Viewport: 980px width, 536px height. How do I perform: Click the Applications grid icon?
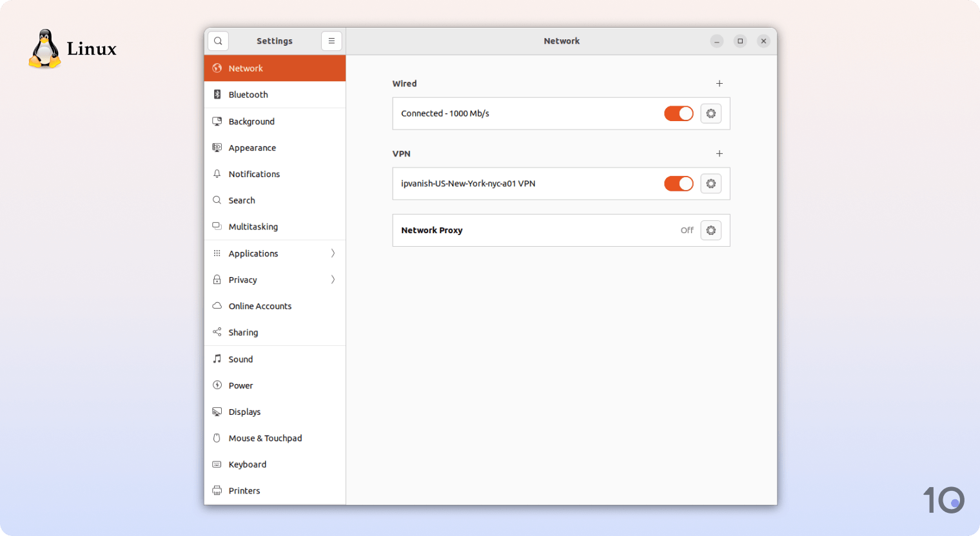click(217, 253)
